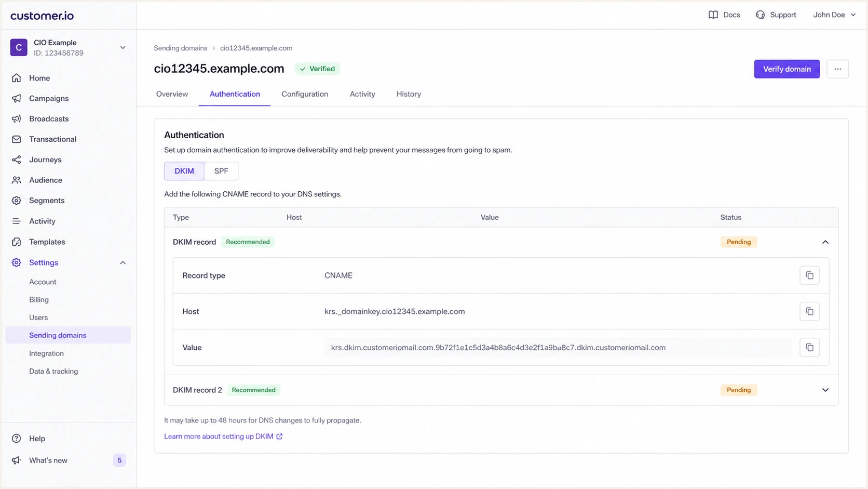The width and height of the screenshot is (868, 489).
Task: Open Data & tracking settings
Action: click(x=53, y=371)
